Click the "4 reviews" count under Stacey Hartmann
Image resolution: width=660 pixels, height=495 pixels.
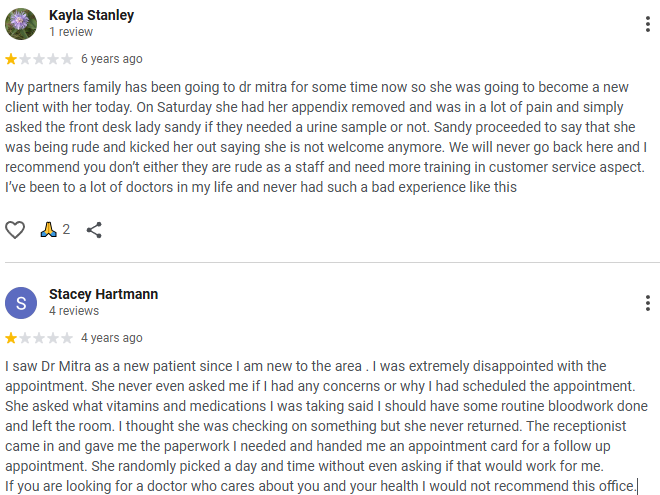(x=74, y=311)
